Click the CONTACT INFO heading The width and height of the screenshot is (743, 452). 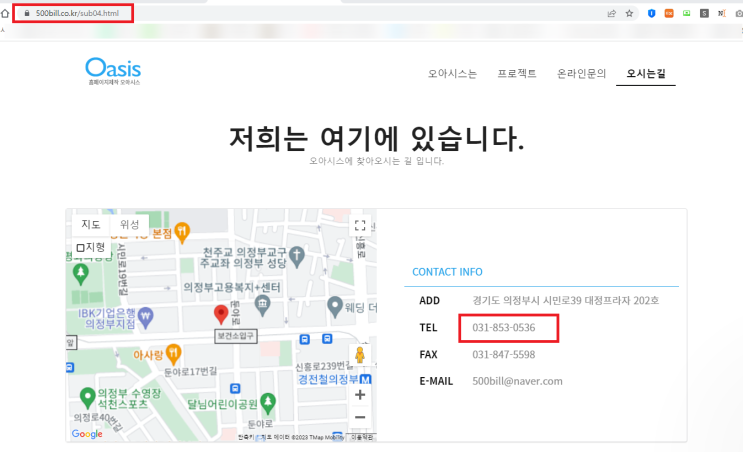tap(447, 272)
